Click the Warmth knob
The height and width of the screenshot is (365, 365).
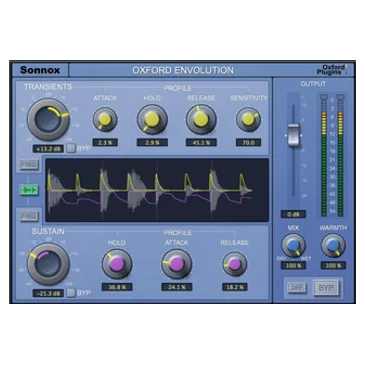coord(333,246)
